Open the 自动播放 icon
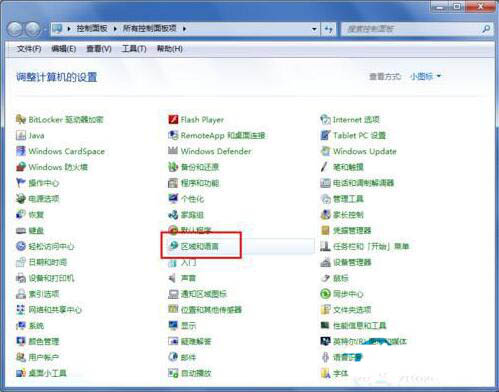 173,373
